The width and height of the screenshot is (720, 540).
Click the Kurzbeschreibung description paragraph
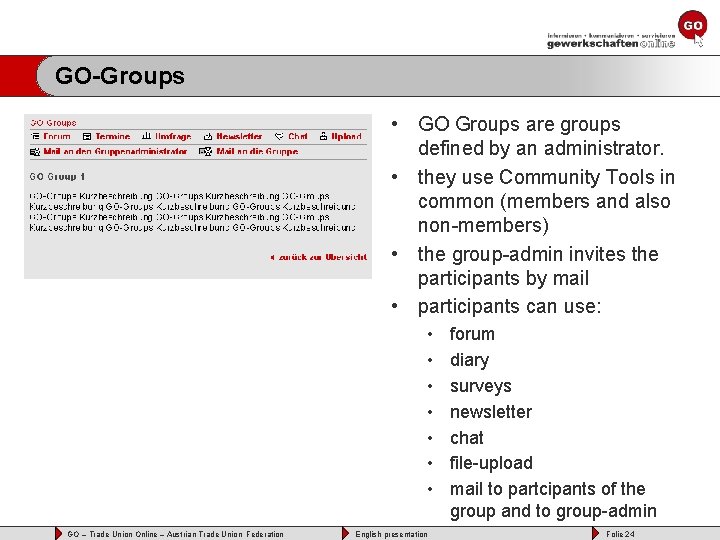pos(192,212)
